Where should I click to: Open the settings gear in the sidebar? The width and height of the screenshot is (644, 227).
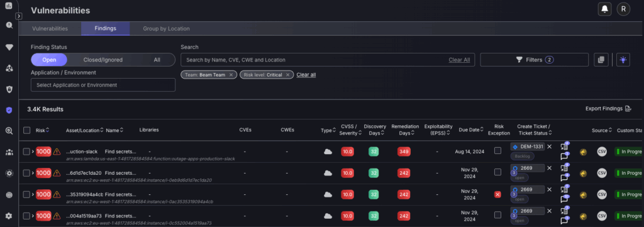(9, 216)
